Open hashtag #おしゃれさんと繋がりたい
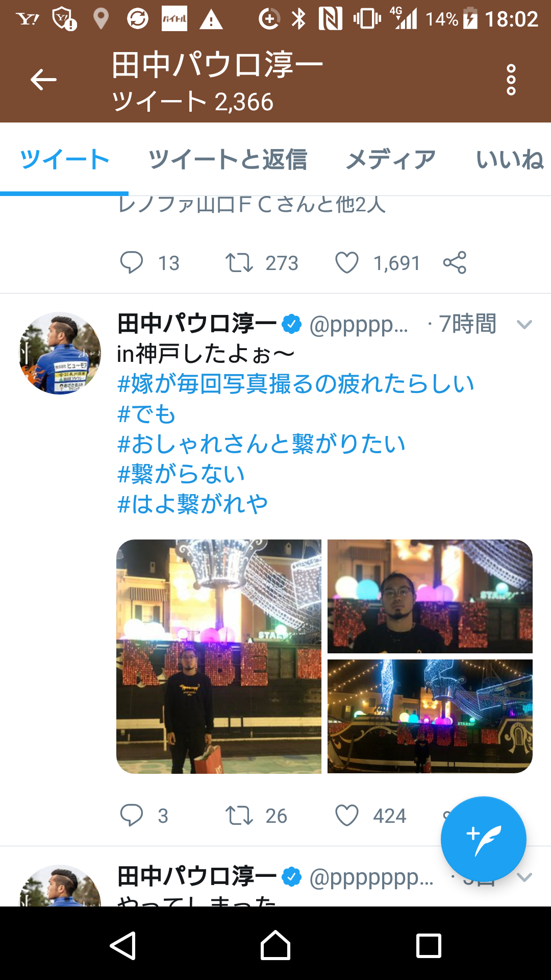Screen dimensions: 551x980 tap(261, 444)
